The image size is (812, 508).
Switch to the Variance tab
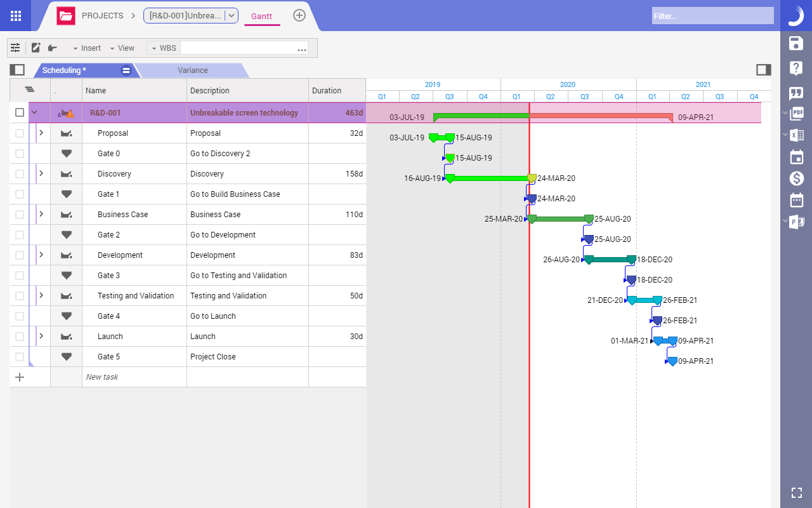click(193, 70)
